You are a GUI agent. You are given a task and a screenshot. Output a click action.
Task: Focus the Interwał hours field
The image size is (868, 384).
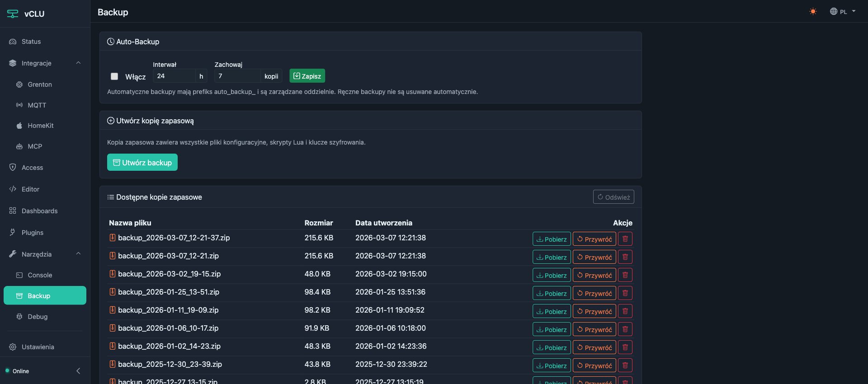tap(174, 76)
